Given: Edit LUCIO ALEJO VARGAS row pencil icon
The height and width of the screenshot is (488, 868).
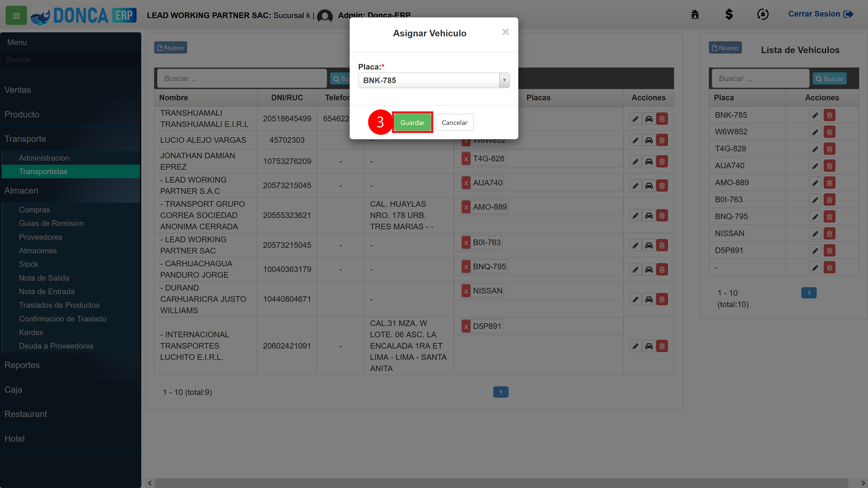Looking at the screenshot, I should point(635,140).
